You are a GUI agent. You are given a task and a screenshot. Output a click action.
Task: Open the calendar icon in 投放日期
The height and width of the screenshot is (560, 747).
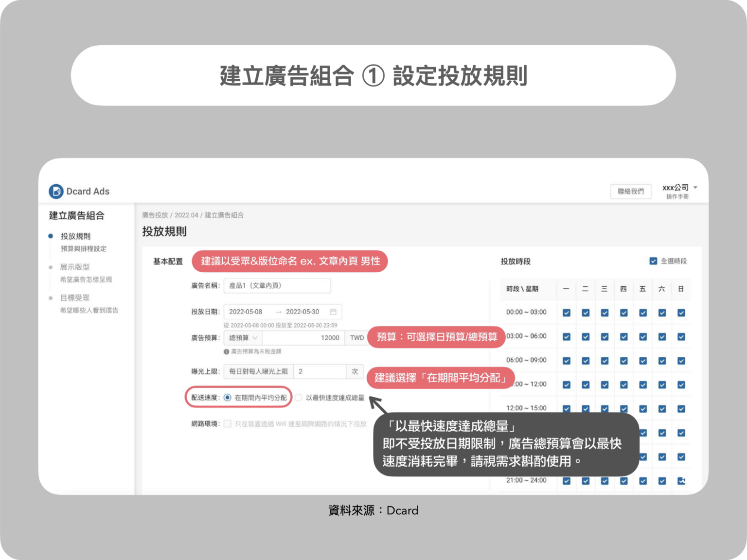334,312
